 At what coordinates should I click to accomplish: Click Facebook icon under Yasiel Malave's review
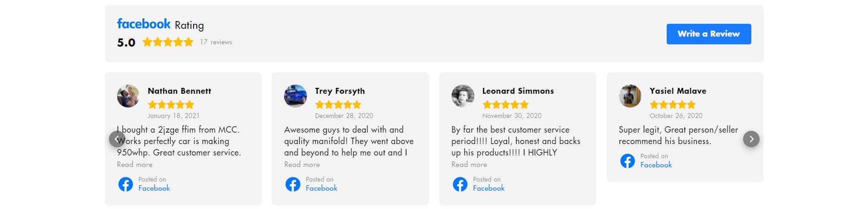627,161
